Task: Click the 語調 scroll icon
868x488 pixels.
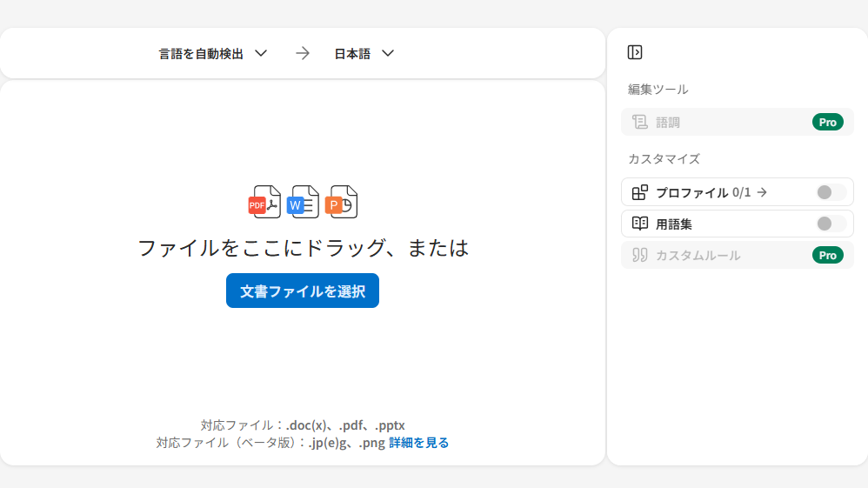Action: pos(640,122)
